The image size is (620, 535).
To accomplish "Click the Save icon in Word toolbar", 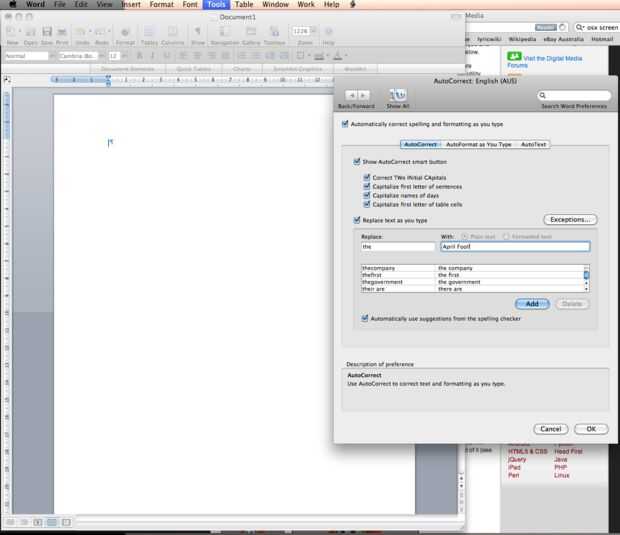I will [47, 32].
